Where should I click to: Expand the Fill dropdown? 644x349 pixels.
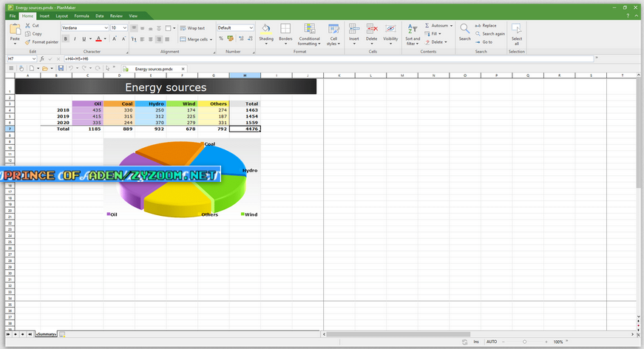(439, 34)
